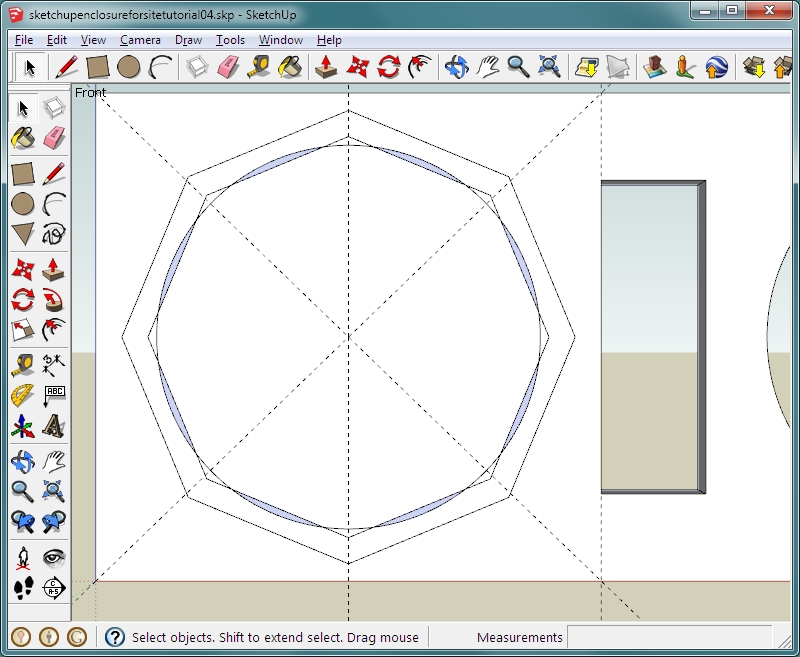
Task: Click the Get Models icon
Action: (x=587, y=67)
